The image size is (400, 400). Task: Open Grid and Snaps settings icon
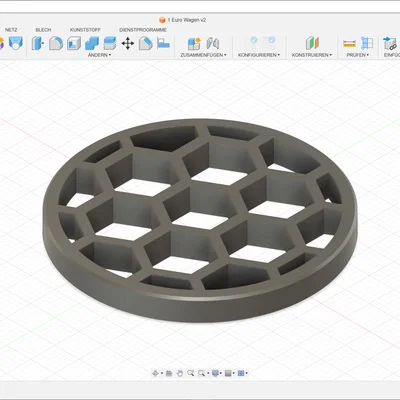coord(228,373)
